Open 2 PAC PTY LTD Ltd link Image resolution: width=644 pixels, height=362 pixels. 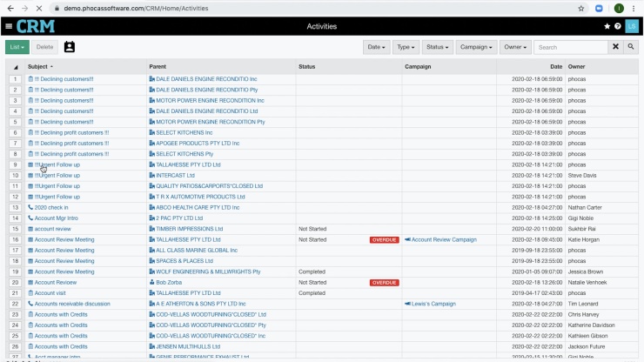[x=179, y=218]
